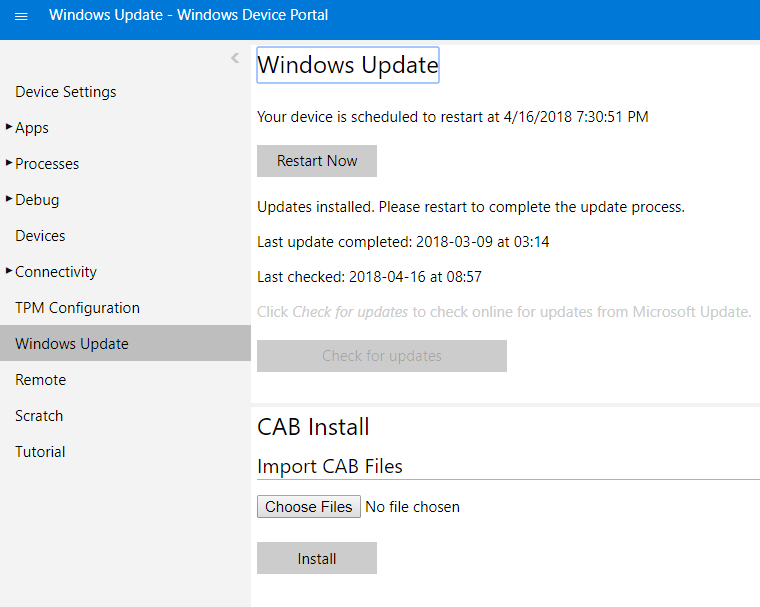Click the Import CAB Files heading
The image size is (760, 607).
tap(330, 466)
